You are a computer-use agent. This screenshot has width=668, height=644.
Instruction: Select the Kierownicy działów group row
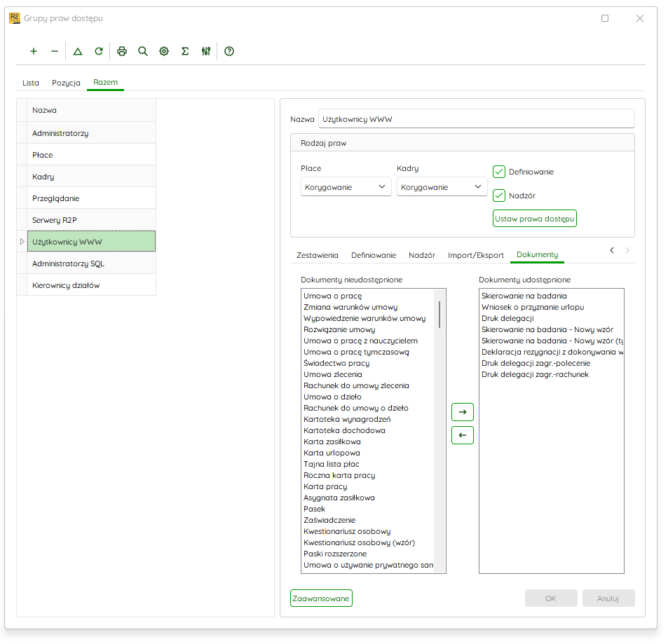pyautogui.click(x=92, y=285)
